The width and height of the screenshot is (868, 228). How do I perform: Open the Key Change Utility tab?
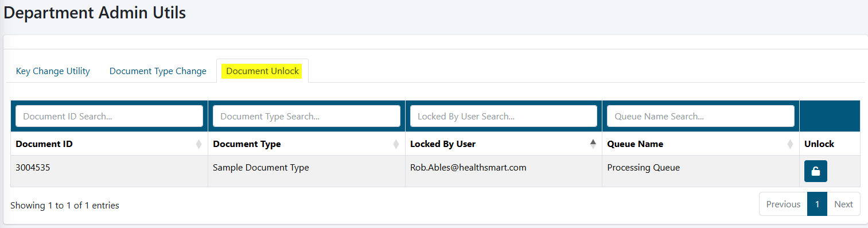[x=53, y=71]
